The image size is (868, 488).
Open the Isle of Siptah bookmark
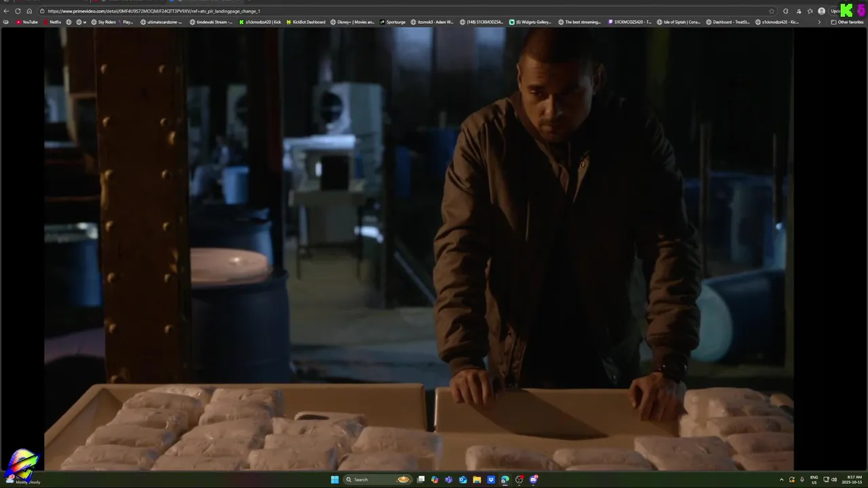(679, 22)
